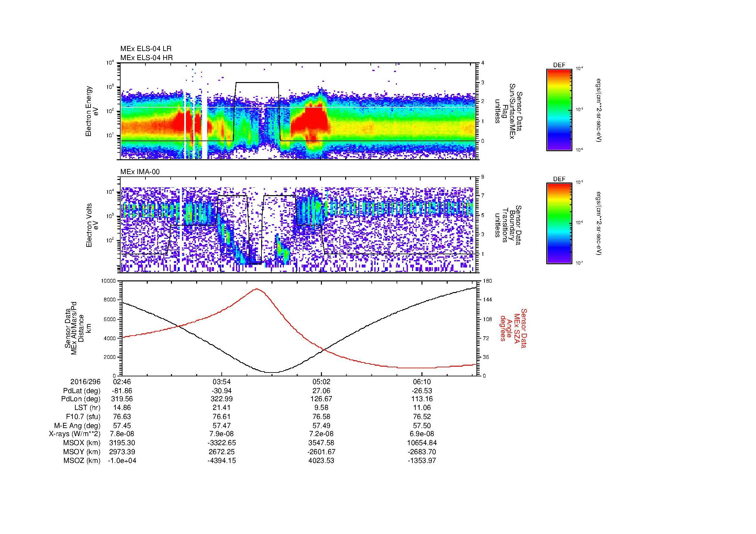Click the F10.7 value 76.52
The image size is (756, 534).
[422, 417]
